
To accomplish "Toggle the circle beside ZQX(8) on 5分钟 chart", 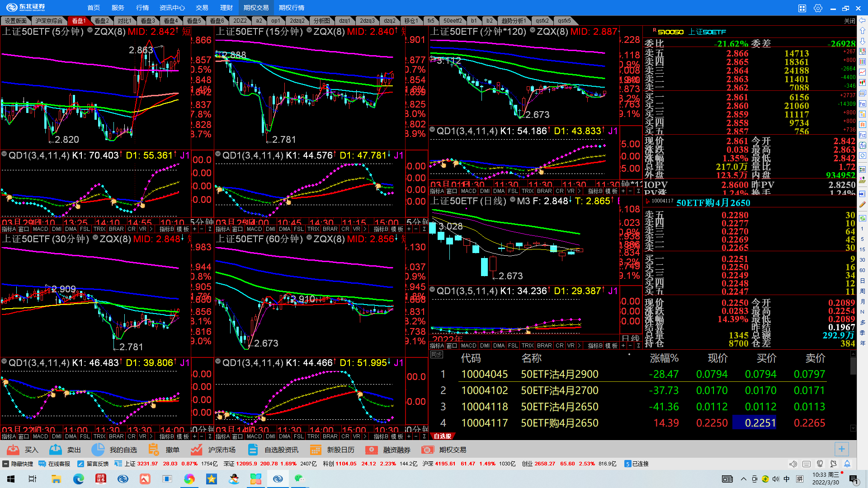I will [x=90, y=30].
